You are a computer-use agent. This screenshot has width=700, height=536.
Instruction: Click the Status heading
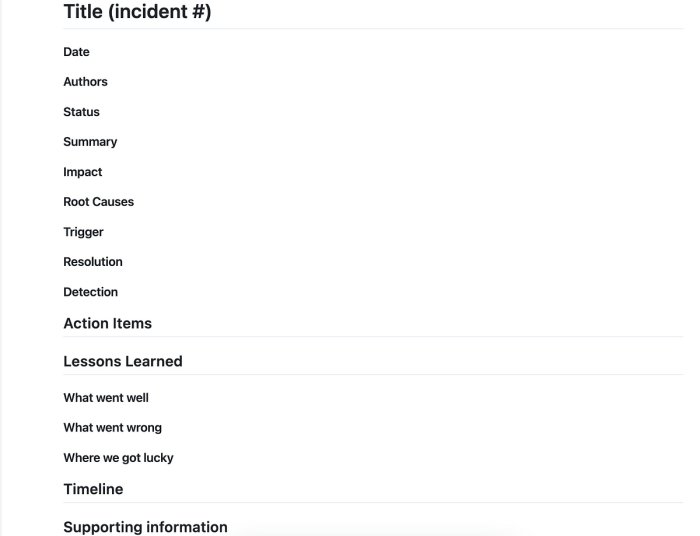(81, 112)
